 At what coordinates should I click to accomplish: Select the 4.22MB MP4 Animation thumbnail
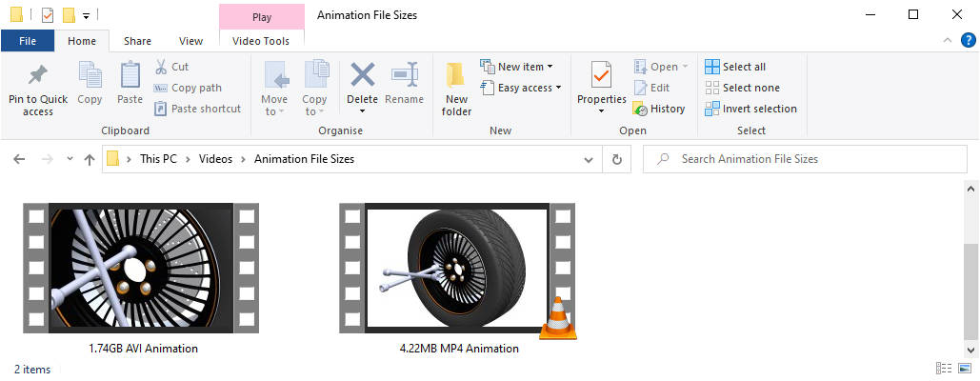tap(457, 271)
